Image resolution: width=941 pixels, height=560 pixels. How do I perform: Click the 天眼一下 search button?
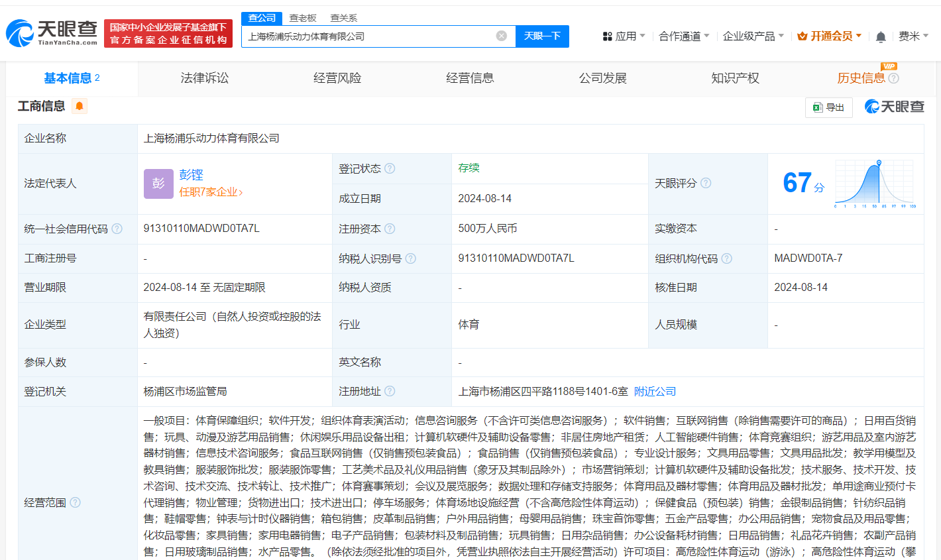542,36
